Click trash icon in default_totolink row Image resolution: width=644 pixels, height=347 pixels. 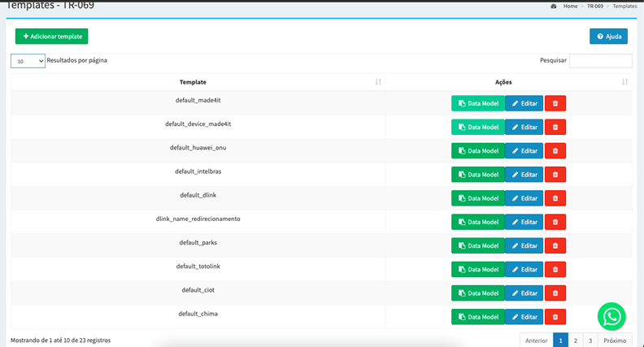555,269
